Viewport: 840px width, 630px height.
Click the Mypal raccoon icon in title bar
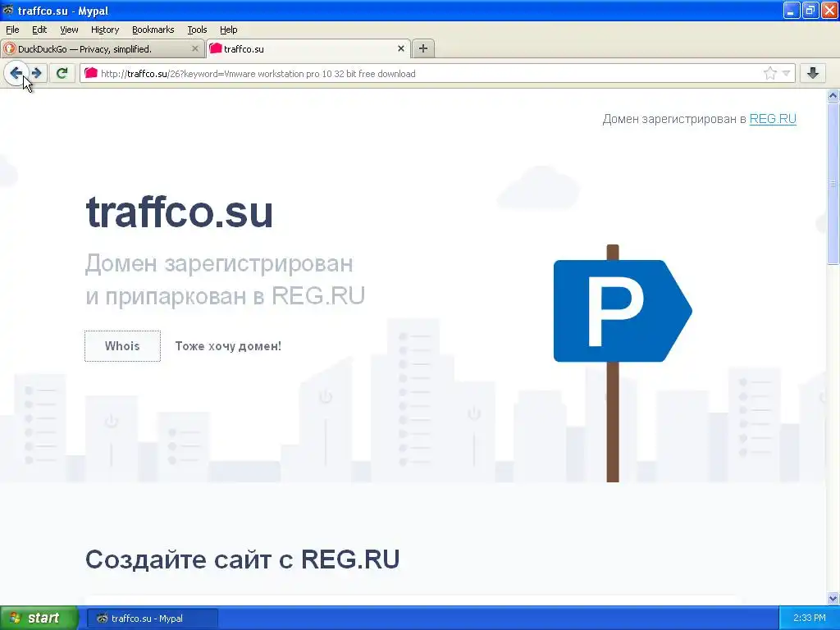coord(8,11)
